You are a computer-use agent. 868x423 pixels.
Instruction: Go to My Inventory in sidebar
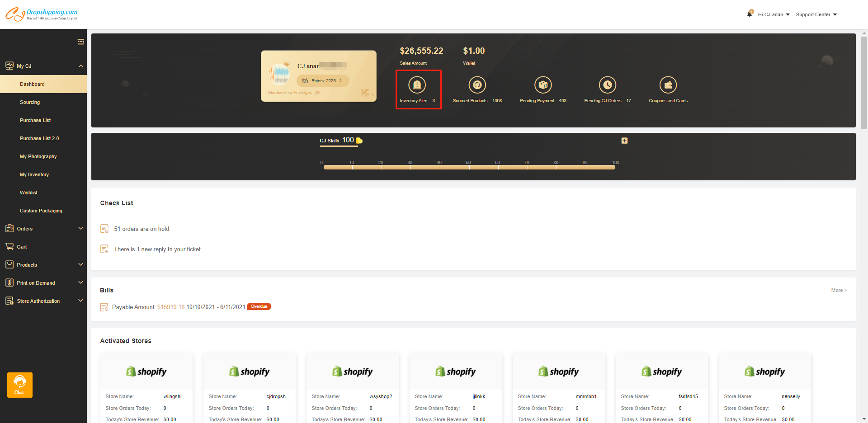pyautogui.click(x=34, y=174)
